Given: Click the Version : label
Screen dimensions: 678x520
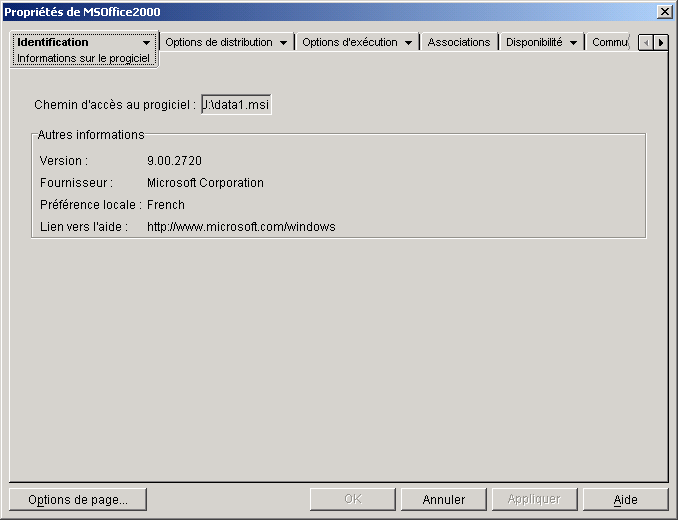Looking at the screenshot, I should (x=64, y=161).
